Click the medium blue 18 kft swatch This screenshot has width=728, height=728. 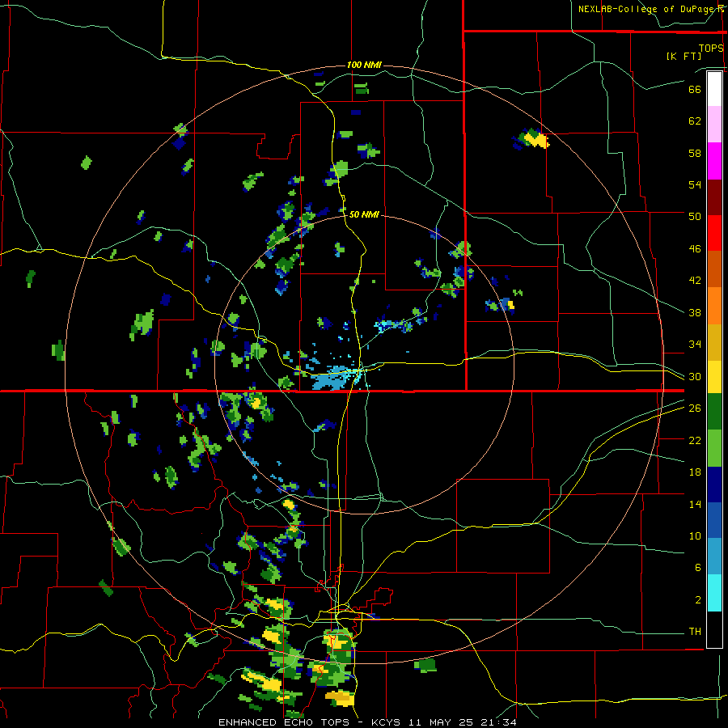(x=714, y=522)
